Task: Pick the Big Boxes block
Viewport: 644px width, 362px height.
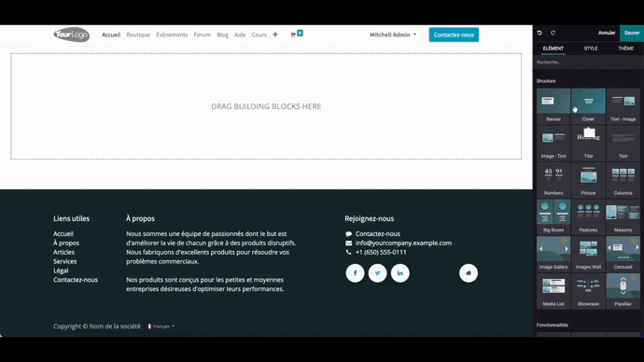Action: point(553,216)
